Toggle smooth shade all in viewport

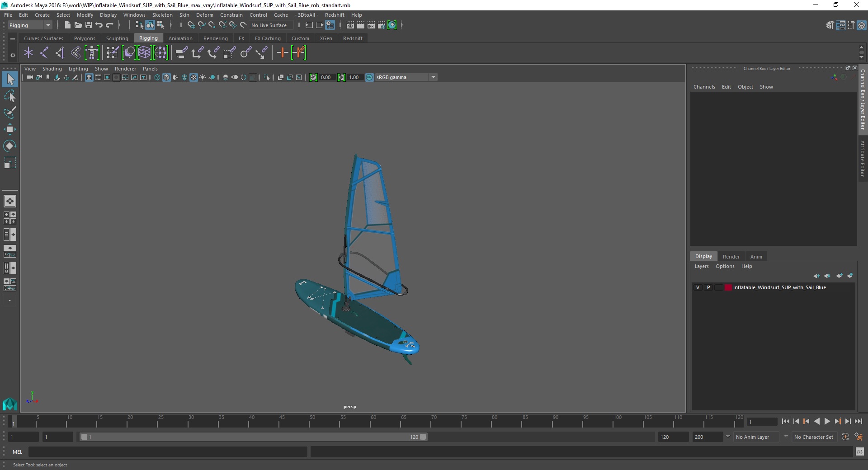166,77
